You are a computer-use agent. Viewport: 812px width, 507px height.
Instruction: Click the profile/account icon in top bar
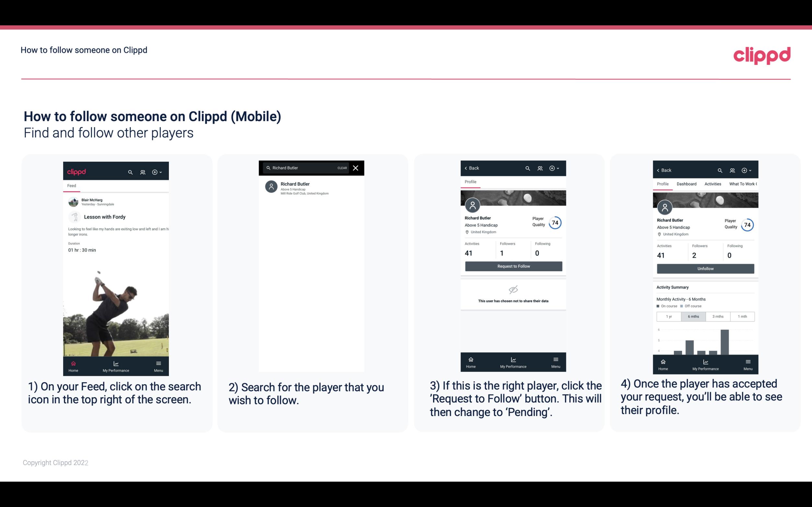[x=142, y=172]
